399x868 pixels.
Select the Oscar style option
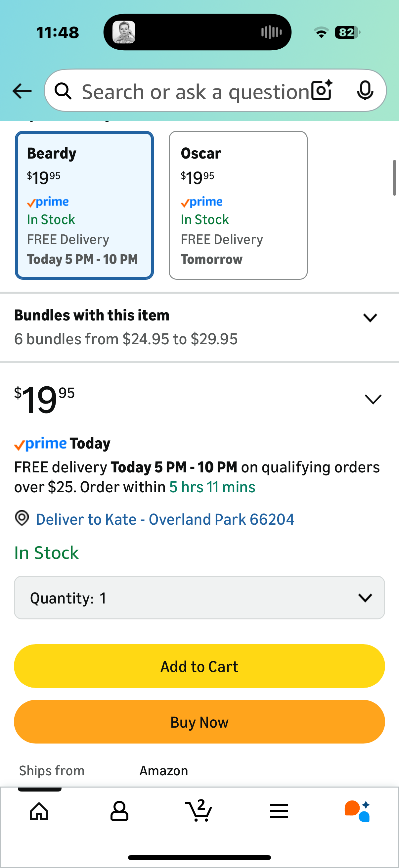(x=238, y=205)
